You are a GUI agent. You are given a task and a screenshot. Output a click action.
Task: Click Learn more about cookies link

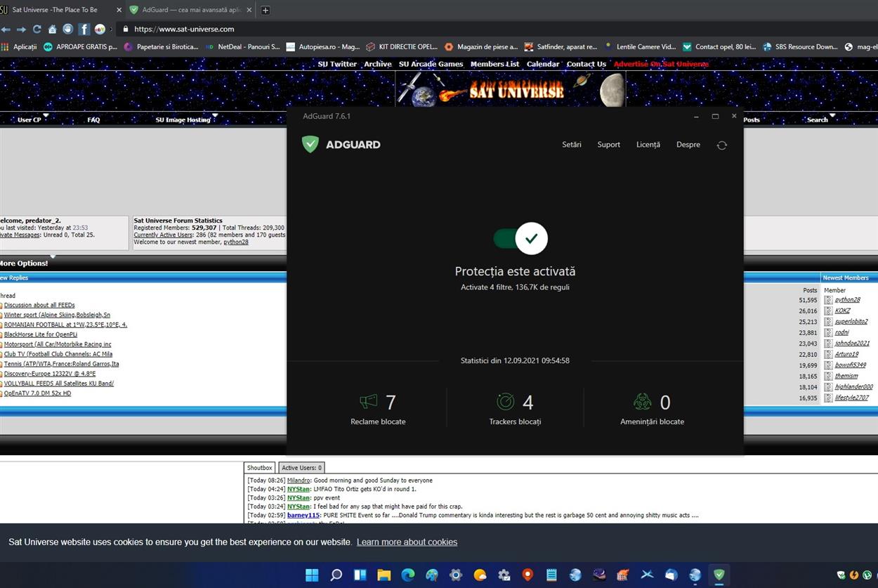coord(407,542)
